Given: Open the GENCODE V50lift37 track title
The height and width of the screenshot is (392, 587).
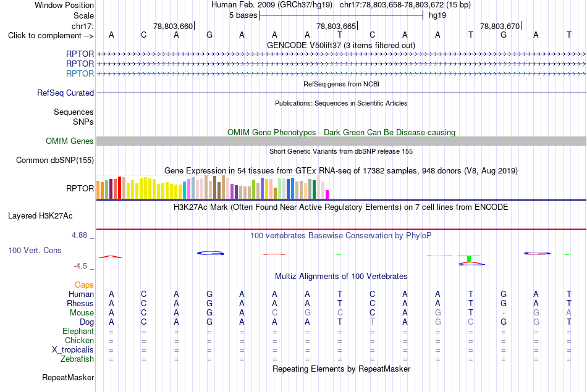Looking at the screenshot, I should tap(341, 45).
